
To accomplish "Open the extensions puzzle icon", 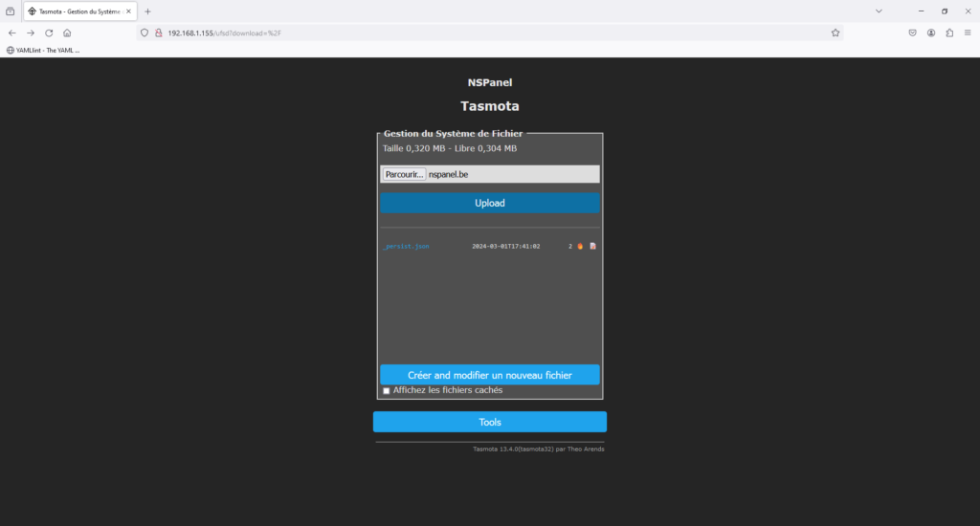I will pyautogui.click(x=949, y=33).
